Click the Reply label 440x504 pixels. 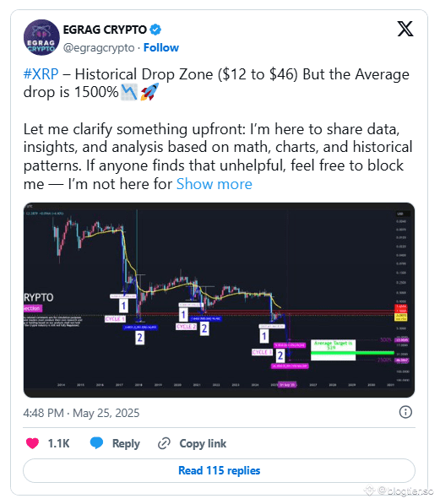(126, 443)
